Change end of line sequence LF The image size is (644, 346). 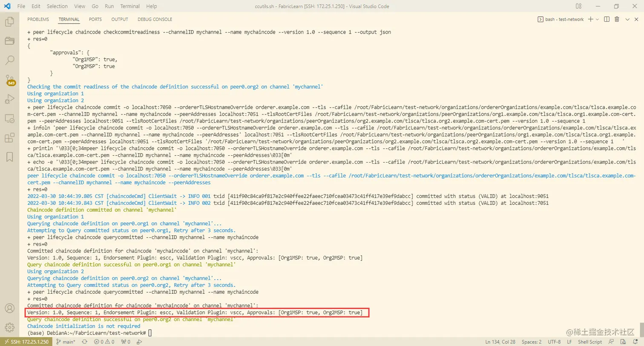569,342
